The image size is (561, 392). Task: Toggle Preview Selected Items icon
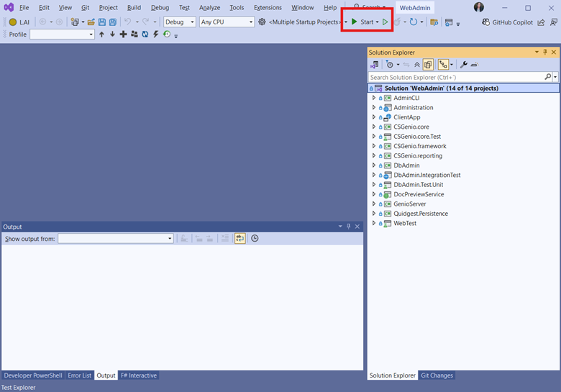(475, 65)
